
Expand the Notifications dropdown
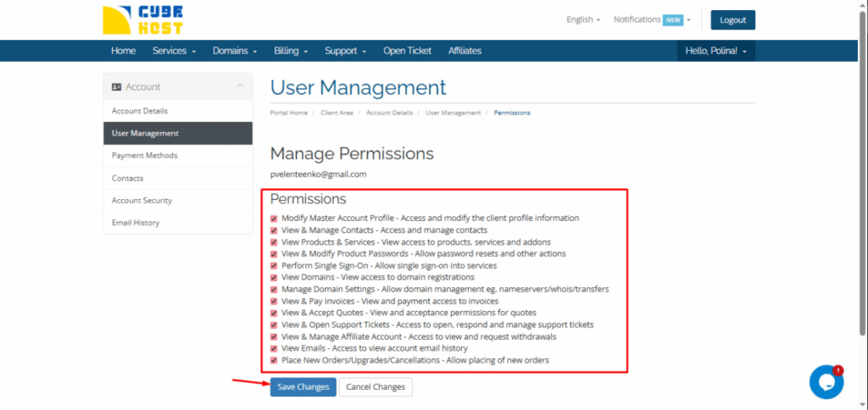click(652, 19)
